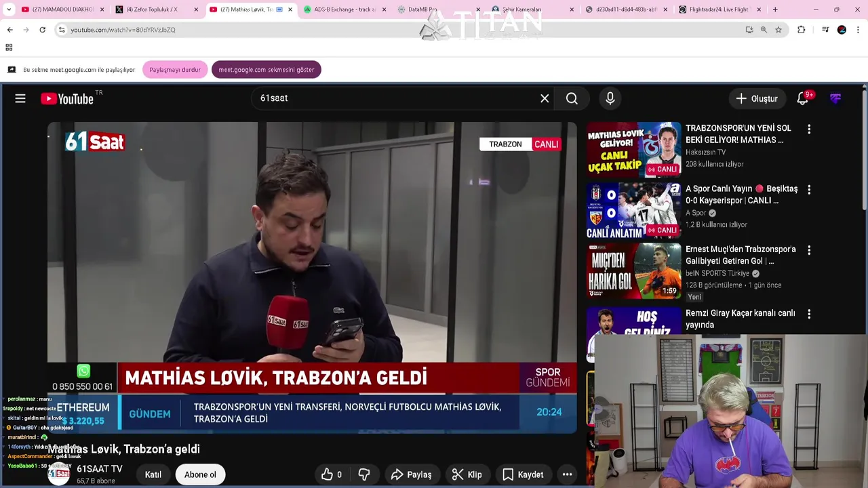Image resolution: width=868 pixels, height=488 pixels.
Task: Create a clip with Klip button
Action: pos(467,474)
